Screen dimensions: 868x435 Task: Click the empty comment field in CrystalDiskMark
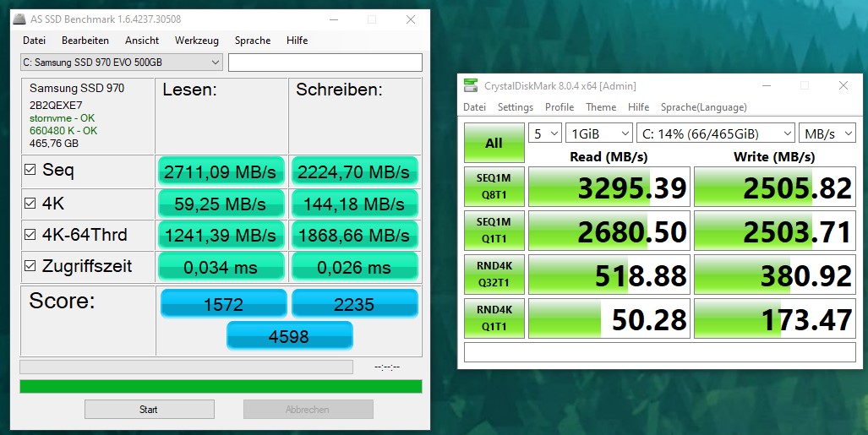click(660, 352)
